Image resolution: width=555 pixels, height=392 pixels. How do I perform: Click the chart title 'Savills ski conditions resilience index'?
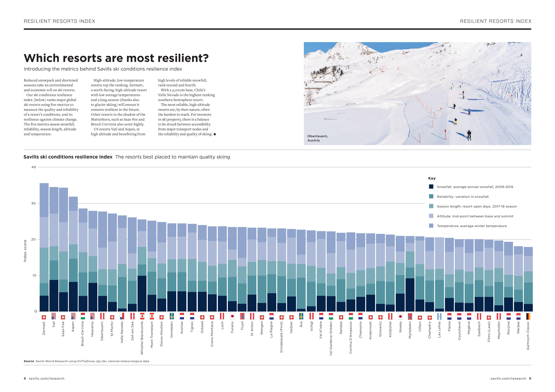click(x=68, y=157)
